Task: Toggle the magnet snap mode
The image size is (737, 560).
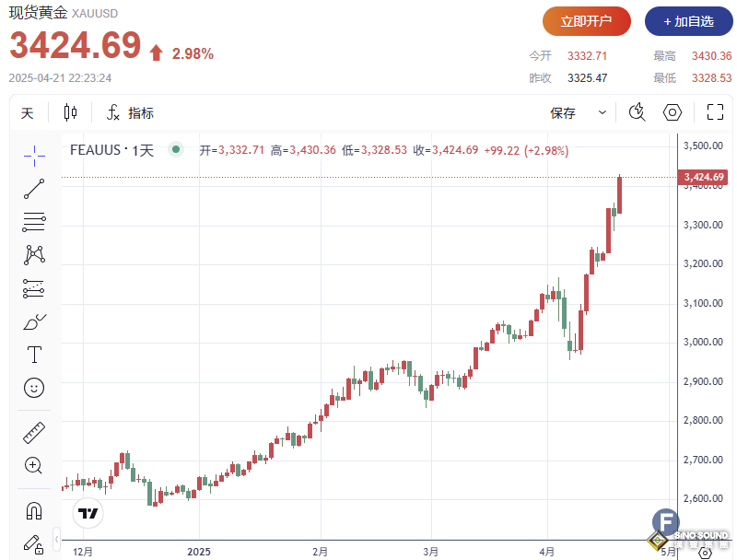Action: click(34, 510)
